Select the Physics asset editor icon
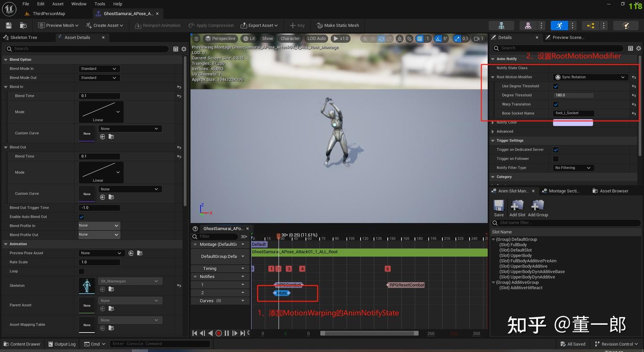This screenshot has width=644, height=352. (x=626, y=26)
